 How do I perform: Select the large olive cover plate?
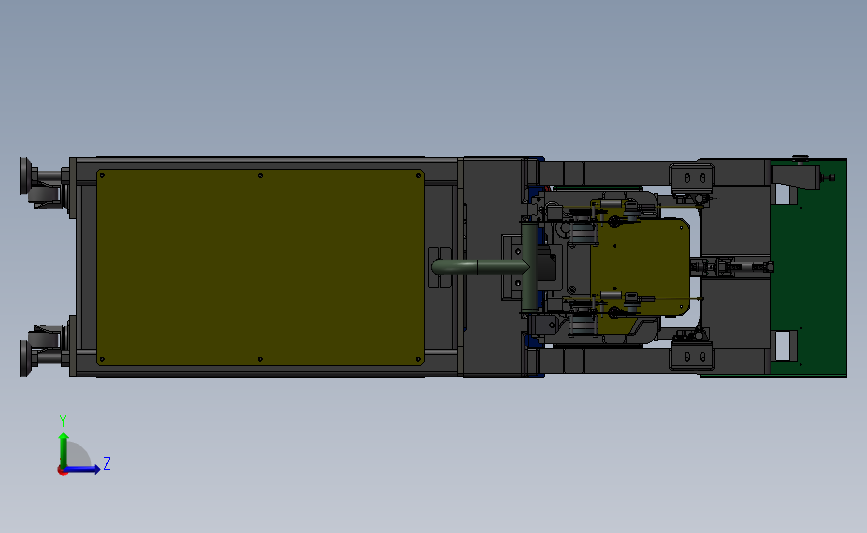pos(260,268)
